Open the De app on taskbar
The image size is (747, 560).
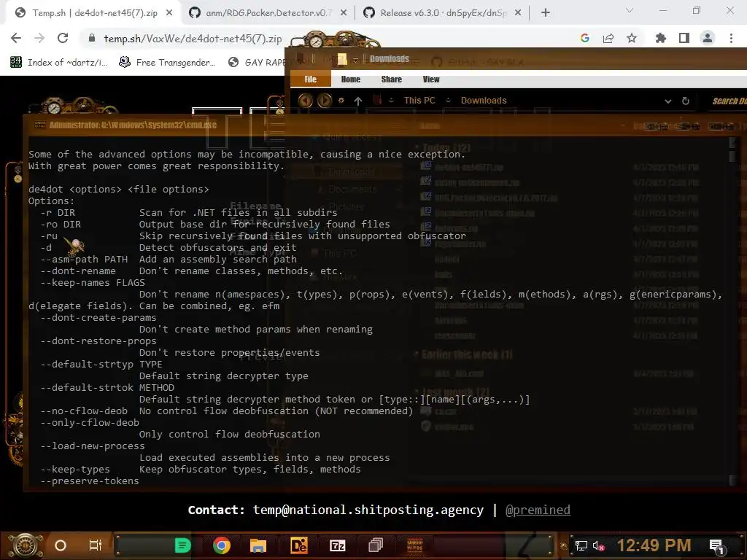[x=298, y=545]
